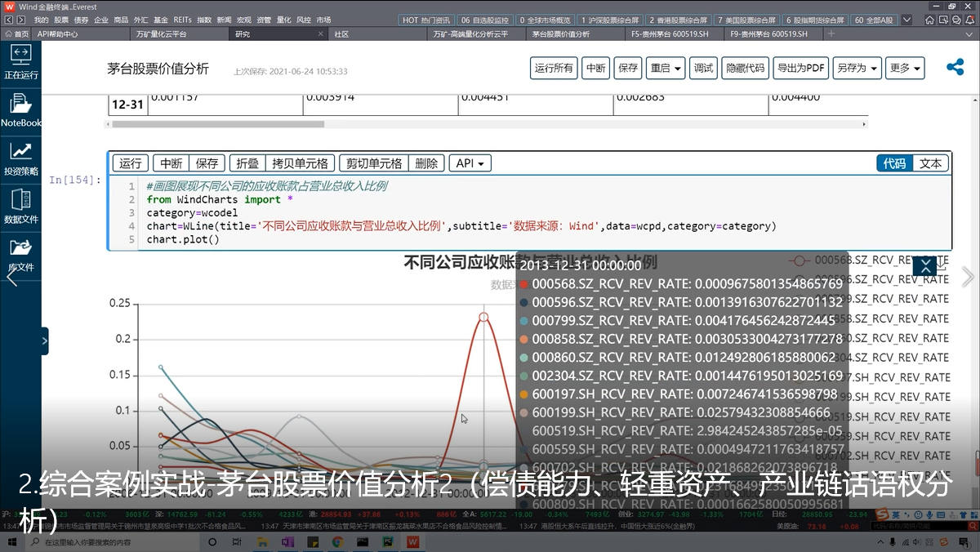Delete the cell with 删除 button
Viewport: 980px width, 552px height.
click(x=426, y=163)
